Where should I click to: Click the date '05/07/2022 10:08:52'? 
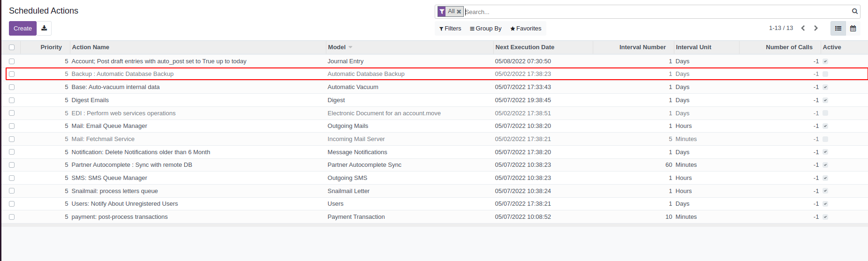pyautogui.click(x=523, y=217)
